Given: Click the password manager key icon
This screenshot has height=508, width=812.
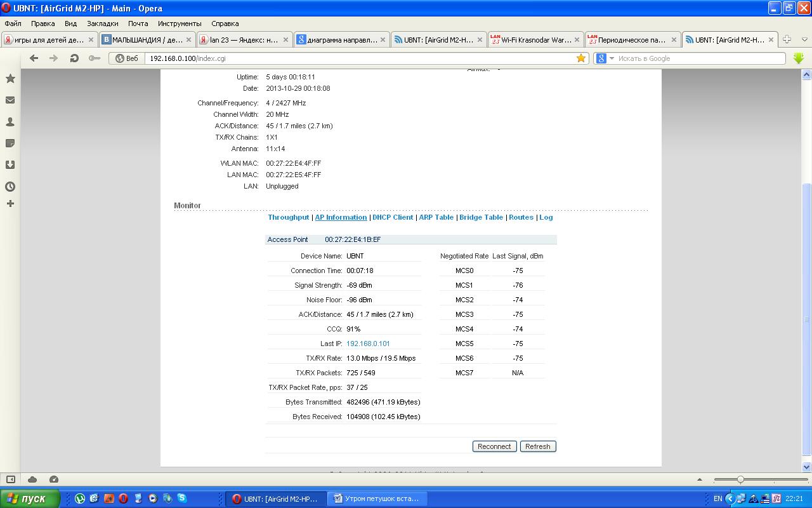Looking at the screenshot, I should pos(95,58).
